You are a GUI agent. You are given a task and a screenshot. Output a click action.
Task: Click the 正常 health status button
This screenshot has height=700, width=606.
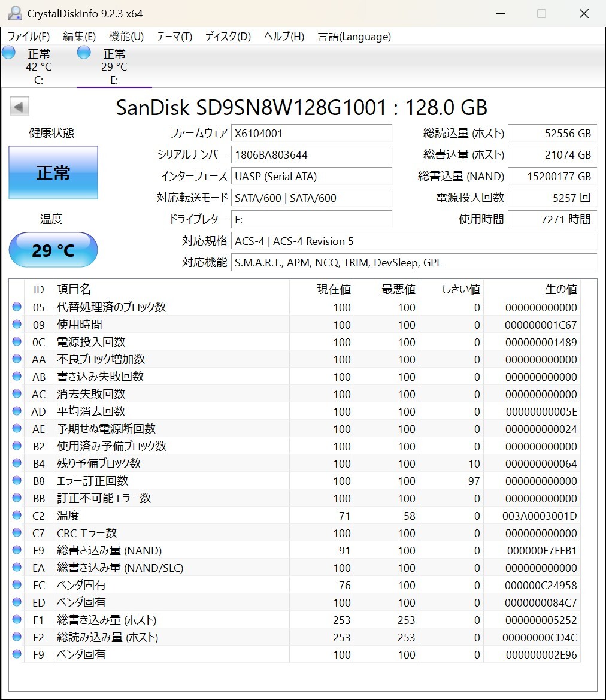pyautogui.click(x=53, y=172)
